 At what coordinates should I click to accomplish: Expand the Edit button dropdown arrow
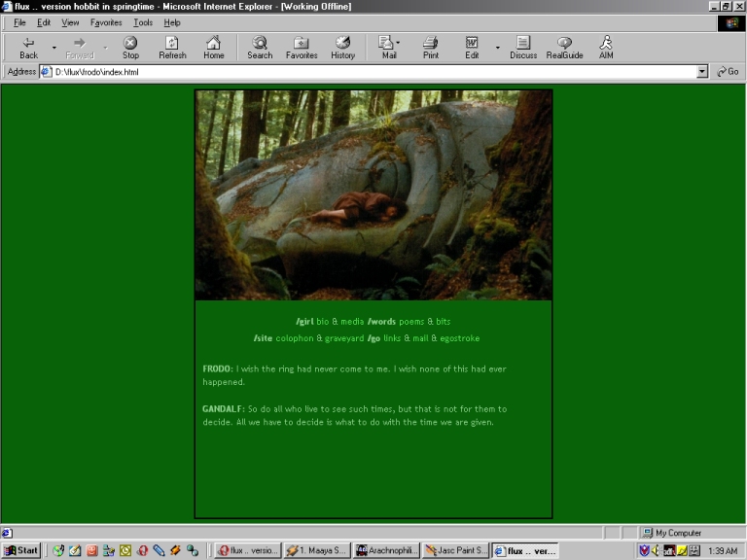coord(497,48)
